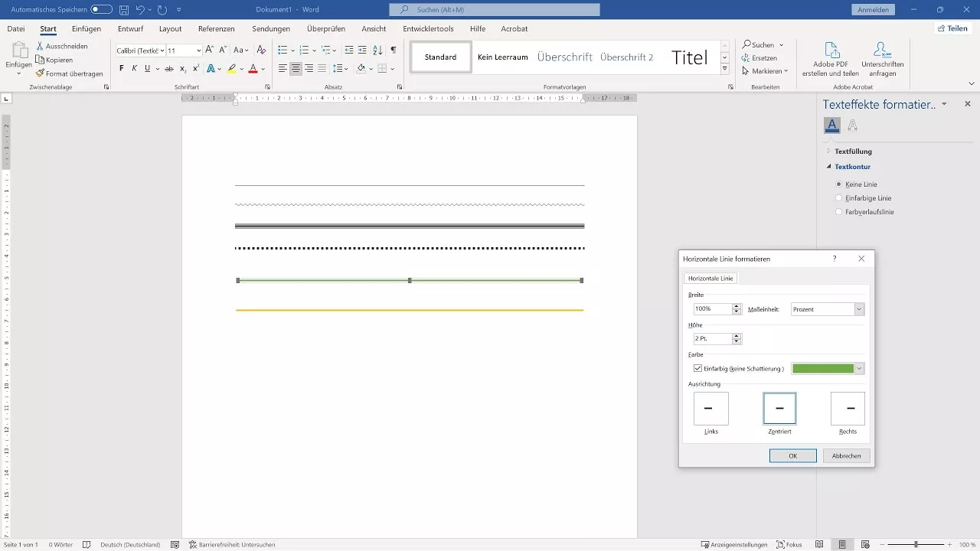Open the Maßeinheit dropdown showing Prozent
Screen dimensions: 980x551
pyautogui.click(x=858, y=308)
